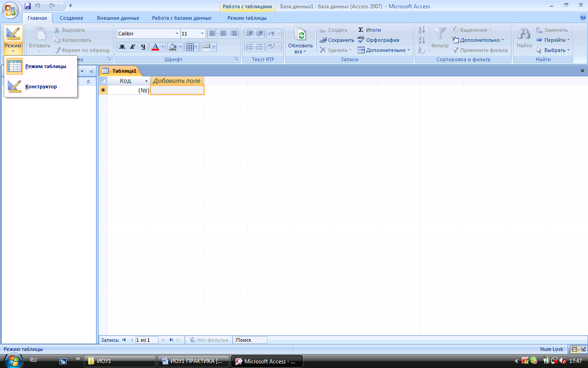Viewport: 588px width, 368px height.
Task: Select the Таблица1 document tab
Action: pos(119,71)
